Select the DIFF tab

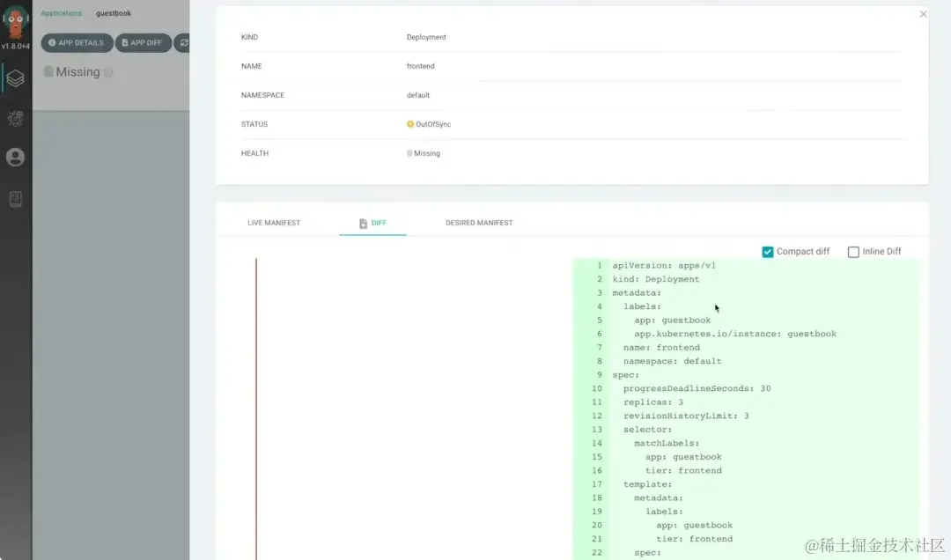pyautogui.click(x=372, y=223)
